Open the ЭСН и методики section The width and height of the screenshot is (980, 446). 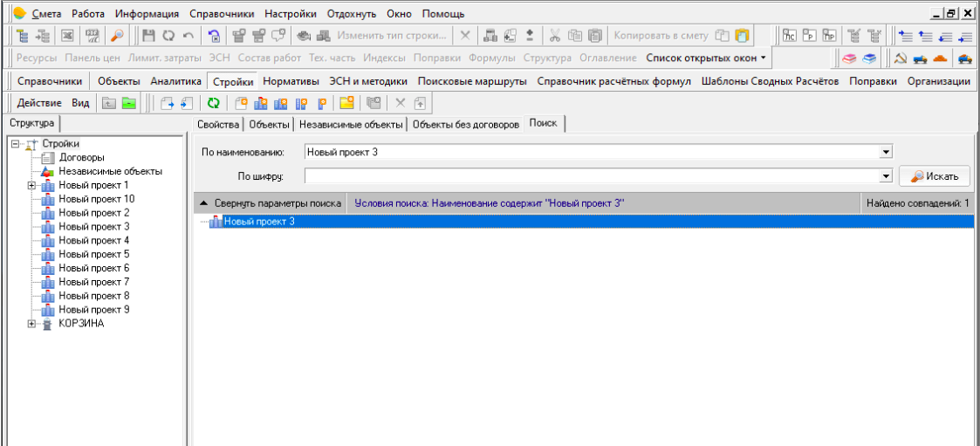[x=368, y=81]
